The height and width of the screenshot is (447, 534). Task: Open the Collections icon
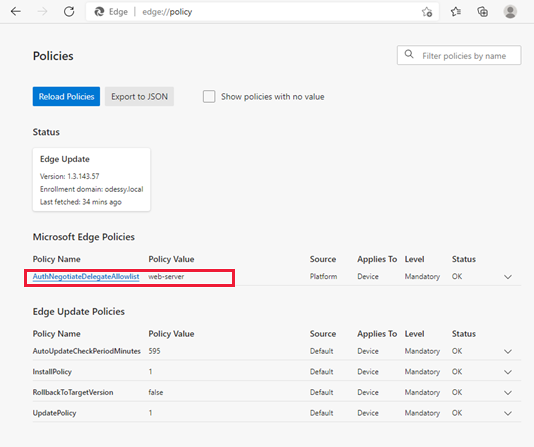coord(483,12)
